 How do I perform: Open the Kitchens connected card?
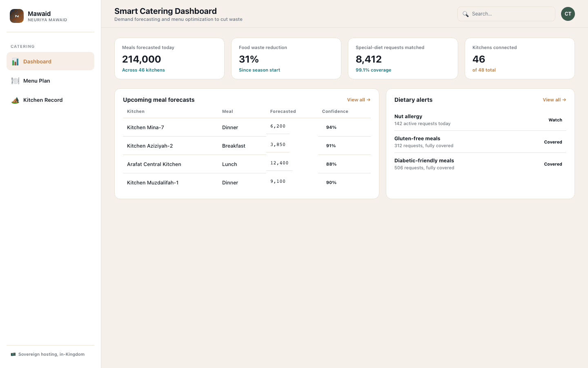point(520,58)
